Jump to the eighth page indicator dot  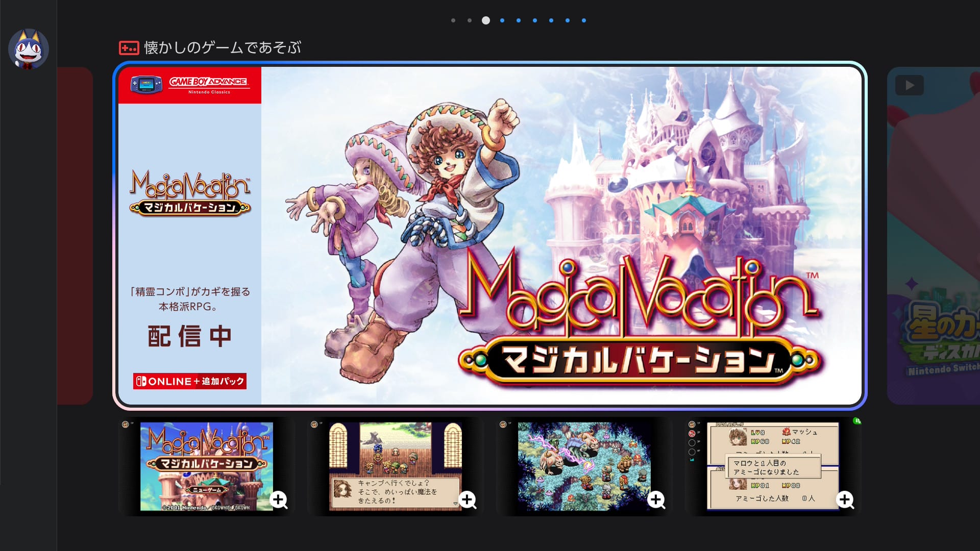tap(568, 20)
